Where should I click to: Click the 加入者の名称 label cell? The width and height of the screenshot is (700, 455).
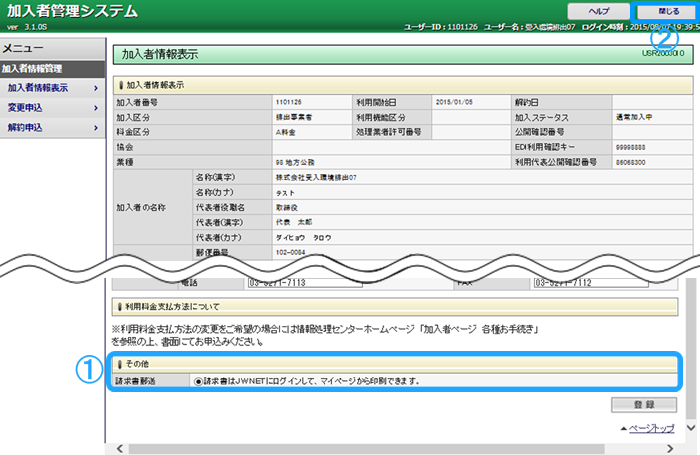tap(152, 208)
